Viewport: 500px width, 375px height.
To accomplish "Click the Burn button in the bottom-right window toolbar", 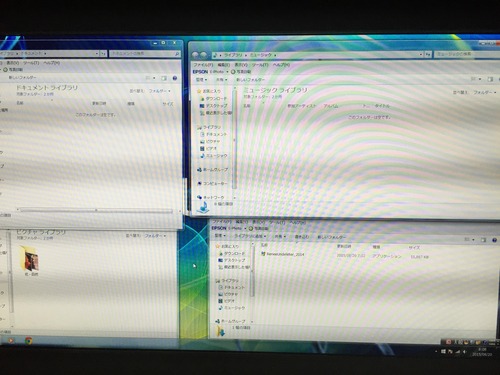I will pos(302,237).
